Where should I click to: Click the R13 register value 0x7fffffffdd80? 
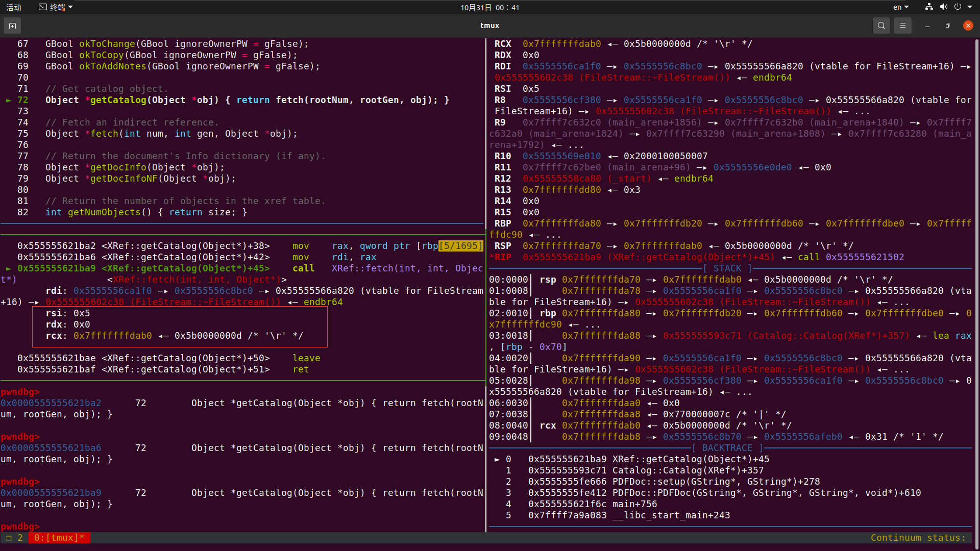(x=561, y=190)
